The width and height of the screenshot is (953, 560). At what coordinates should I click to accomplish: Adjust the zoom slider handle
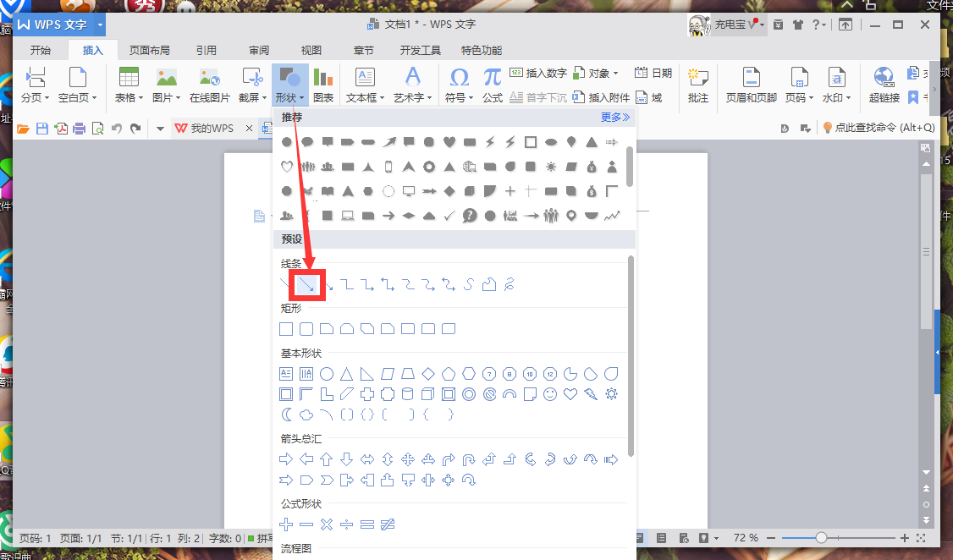click(821, 538)
